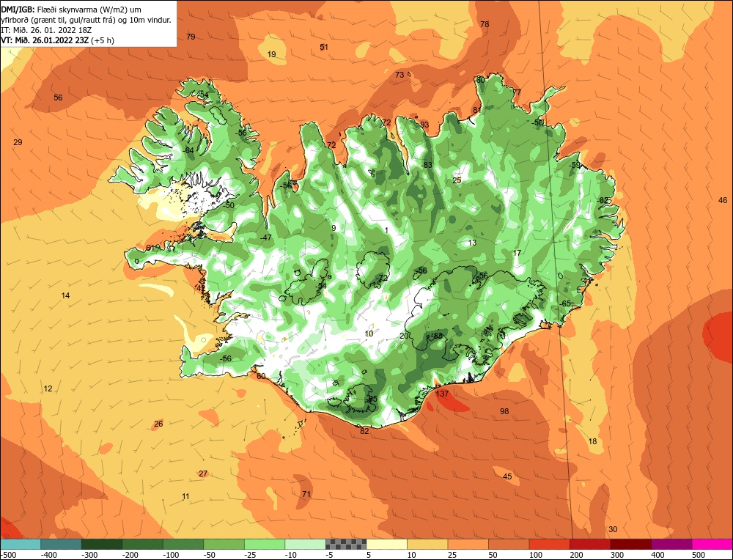
Task: Click the '-65' value in southeast Iceland
Action: tap(565, 303)
